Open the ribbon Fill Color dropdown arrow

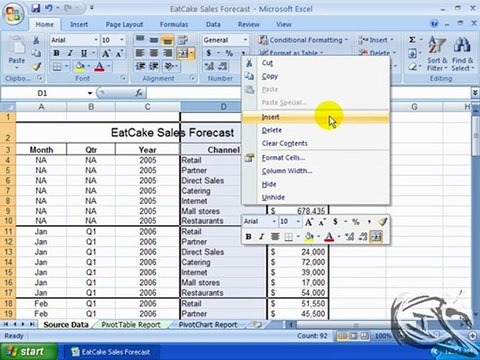click(x=89, y=67)
